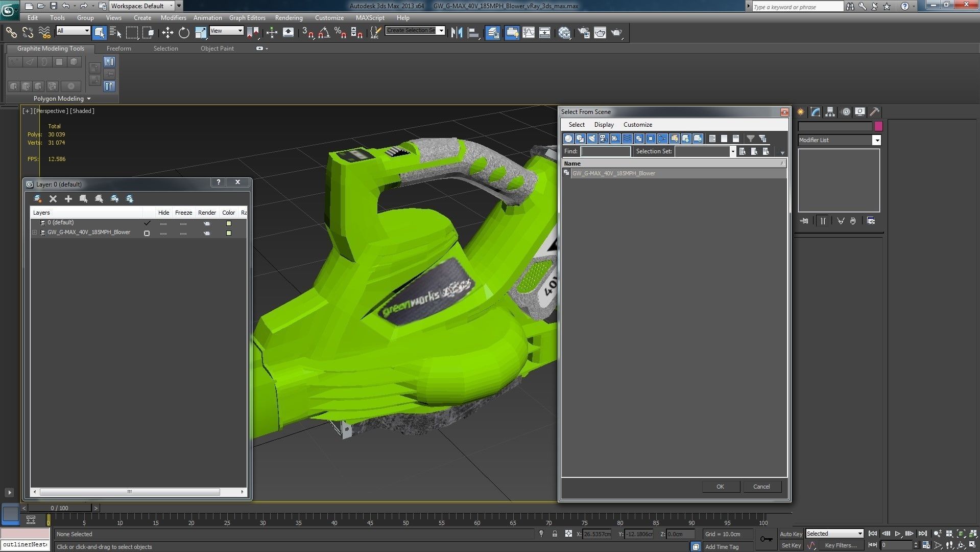
Task: Open the Create Selection Set dropdown
Action: 415,31
